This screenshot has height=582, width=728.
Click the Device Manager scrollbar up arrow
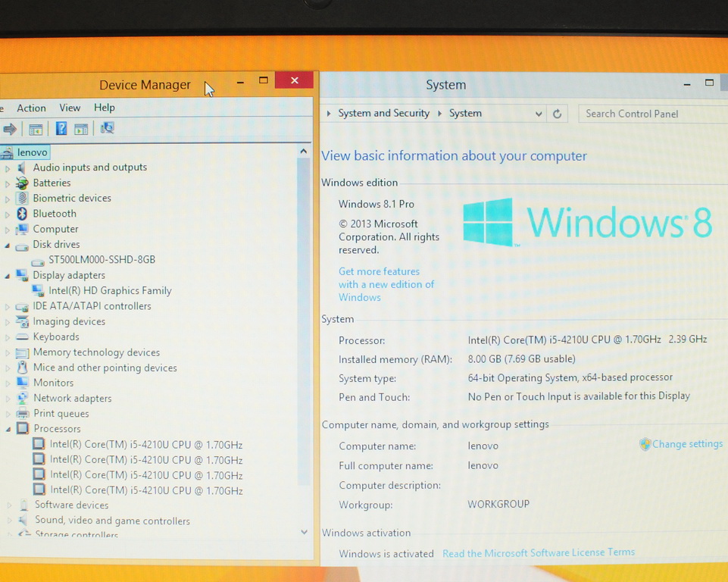click(303, 151)
